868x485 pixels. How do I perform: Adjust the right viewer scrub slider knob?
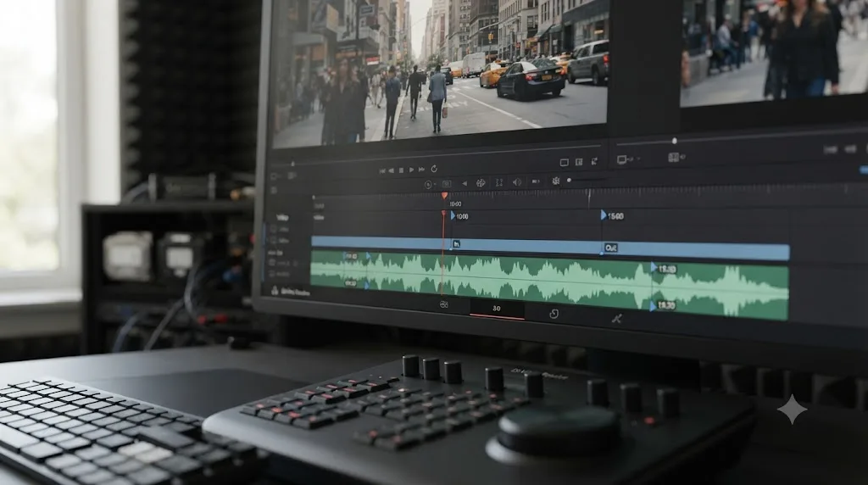[674, 142]
